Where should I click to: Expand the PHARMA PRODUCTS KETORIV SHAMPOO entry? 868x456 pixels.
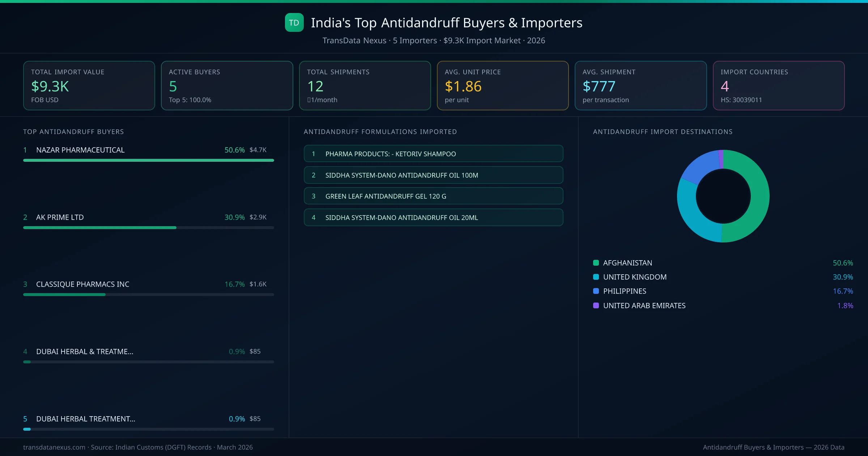[x=433, y=153]
